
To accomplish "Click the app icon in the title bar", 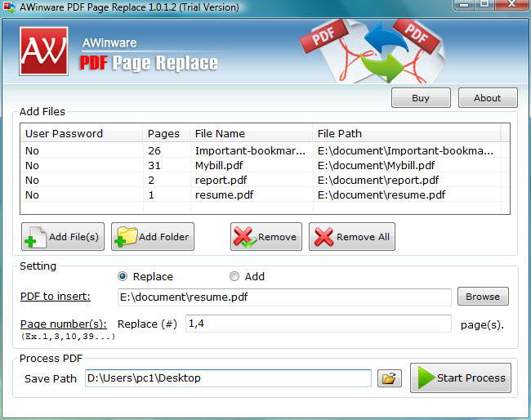I will click(x=8, y=7).
